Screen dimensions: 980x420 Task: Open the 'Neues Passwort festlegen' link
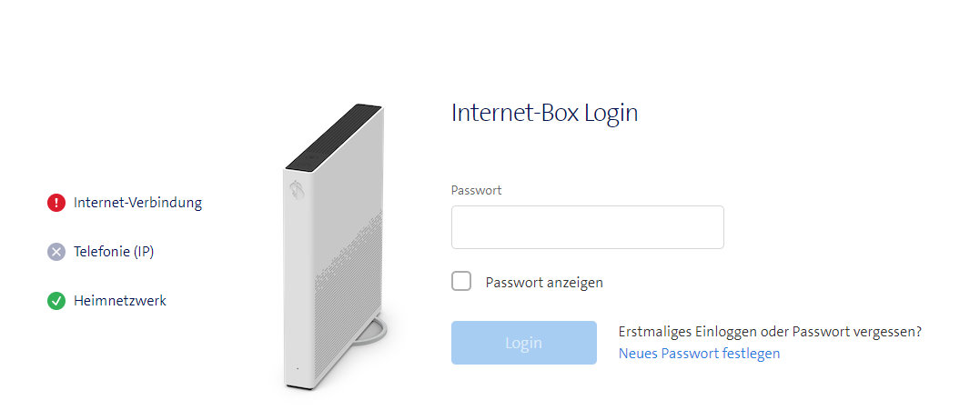700,354
